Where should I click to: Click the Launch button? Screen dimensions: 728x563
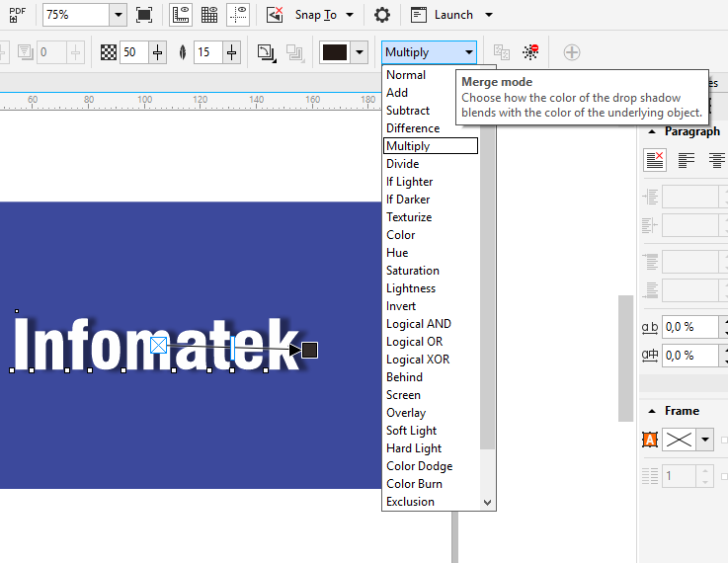[452, 15]
